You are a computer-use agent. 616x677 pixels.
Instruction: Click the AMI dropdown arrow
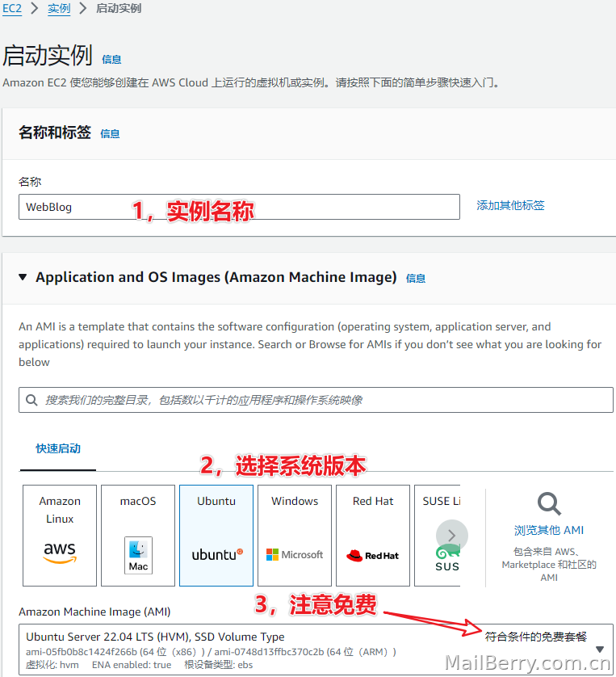point(600,650)
